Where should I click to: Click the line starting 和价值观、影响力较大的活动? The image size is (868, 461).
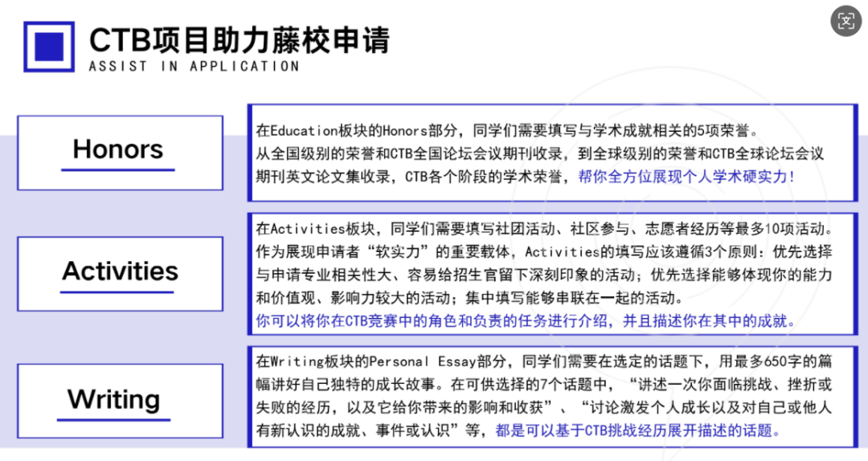(469, 298)
